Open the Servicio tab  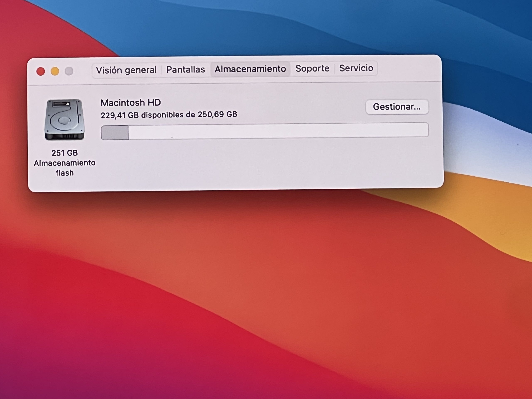356,68
